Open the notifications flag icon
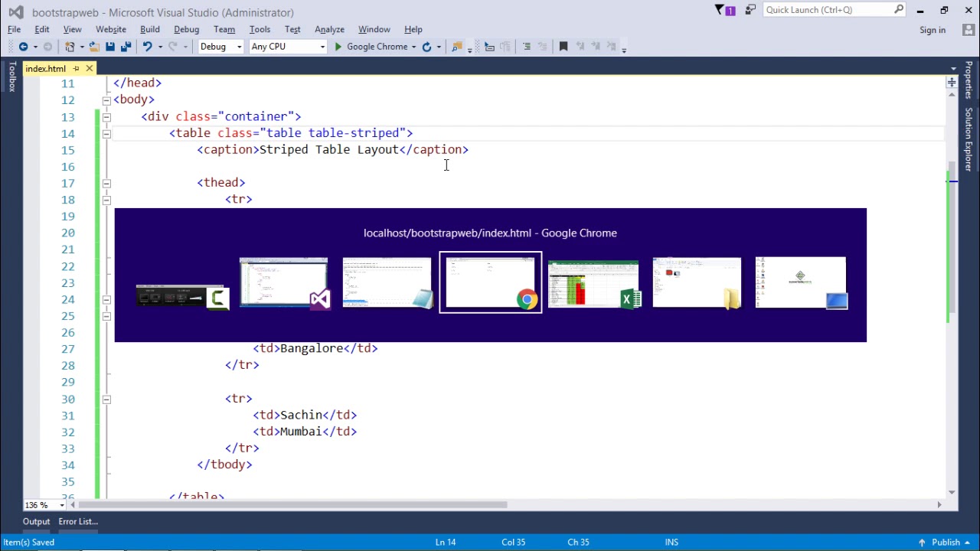The width and height of the screenshot is (980, 551). point(724,10)
